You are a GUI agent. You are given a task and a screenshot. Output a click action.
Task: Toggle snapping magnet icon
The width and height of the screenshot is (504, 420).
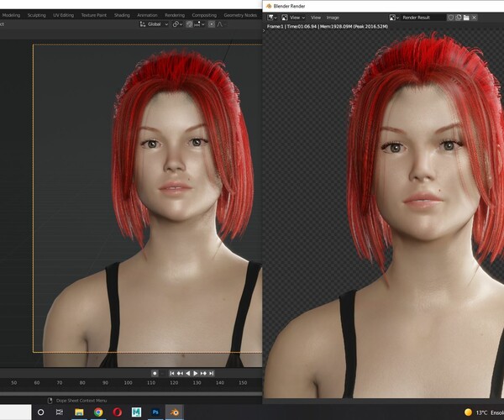coord(189,24)
